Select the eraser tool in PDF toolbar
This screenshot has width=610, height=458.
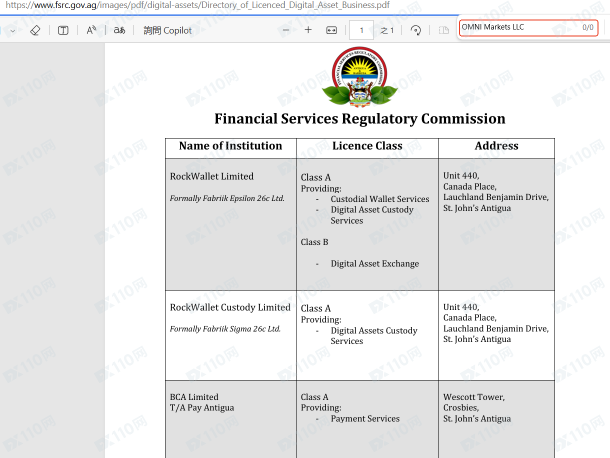(35, 30)
